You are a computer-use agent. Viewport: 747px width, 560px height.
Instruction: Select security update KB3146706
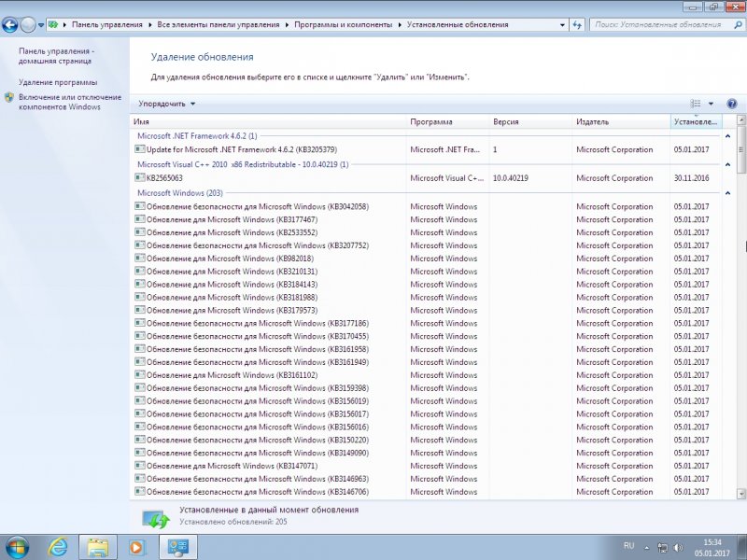point(427,492)
